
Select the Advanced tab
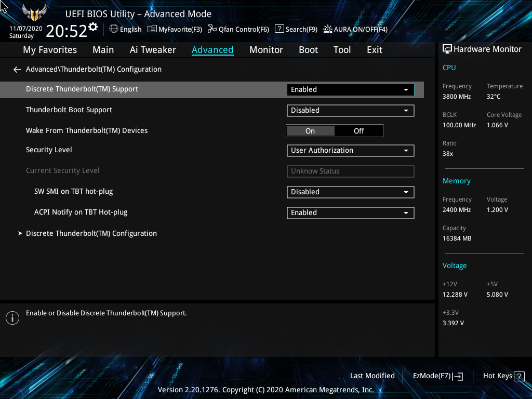point(212,50)
